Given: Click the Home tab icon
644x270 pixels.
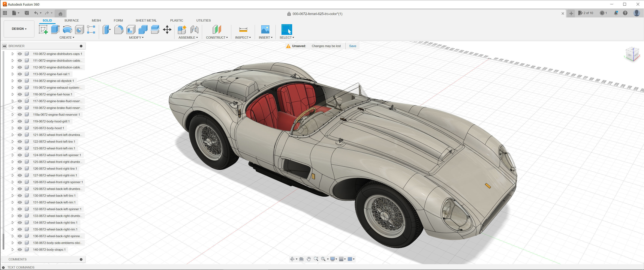Looking at the screenshot, I should pos(60,14).
